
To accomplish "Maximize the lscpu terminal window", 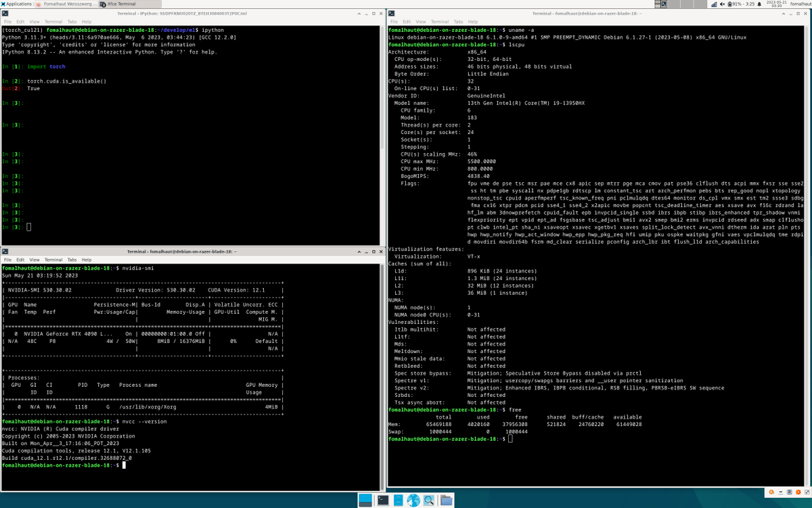I will 798,14.
